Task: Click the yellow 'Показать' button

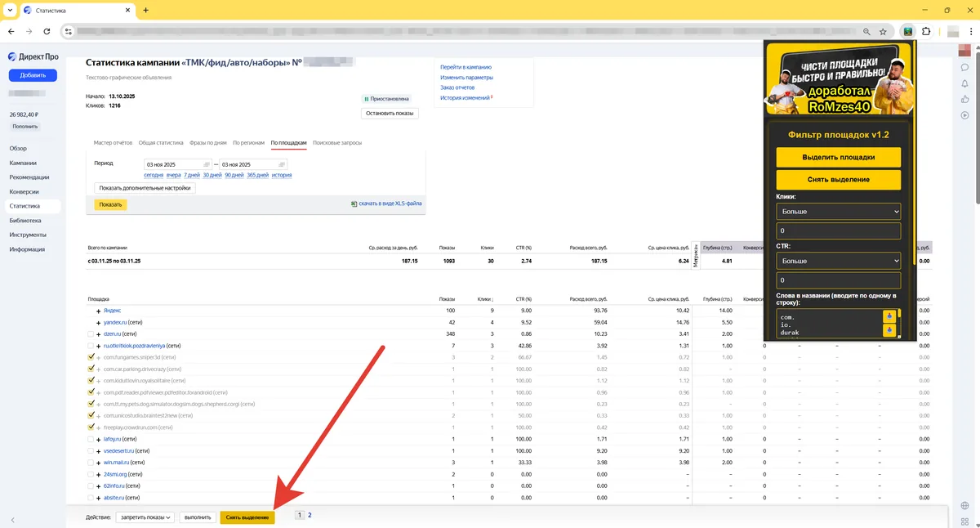Action: (x=110, y=204)
